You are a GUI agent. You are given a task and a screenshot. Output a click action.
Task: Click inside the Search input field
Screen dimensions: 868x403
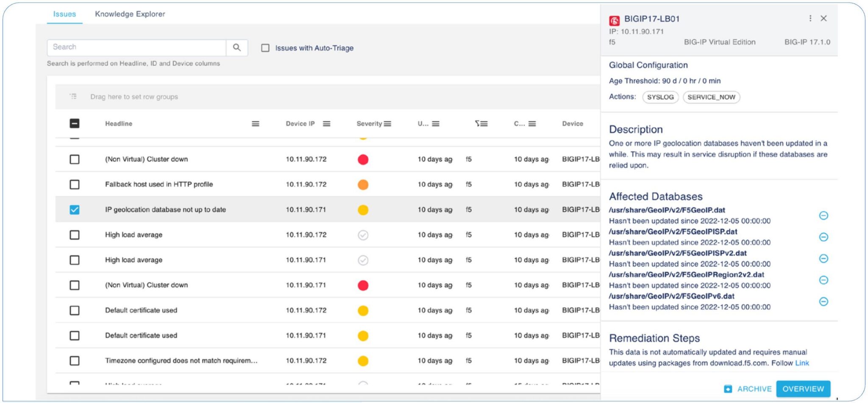(x=136, y=47)
